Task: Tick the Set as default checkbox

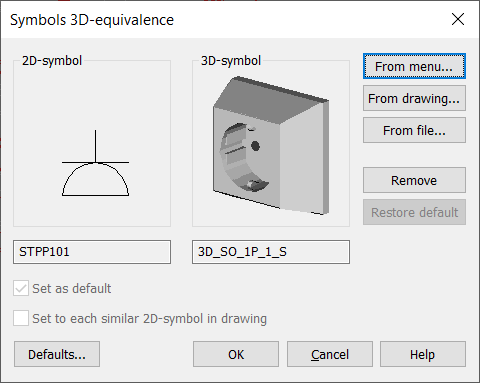Action: [21, 288]
